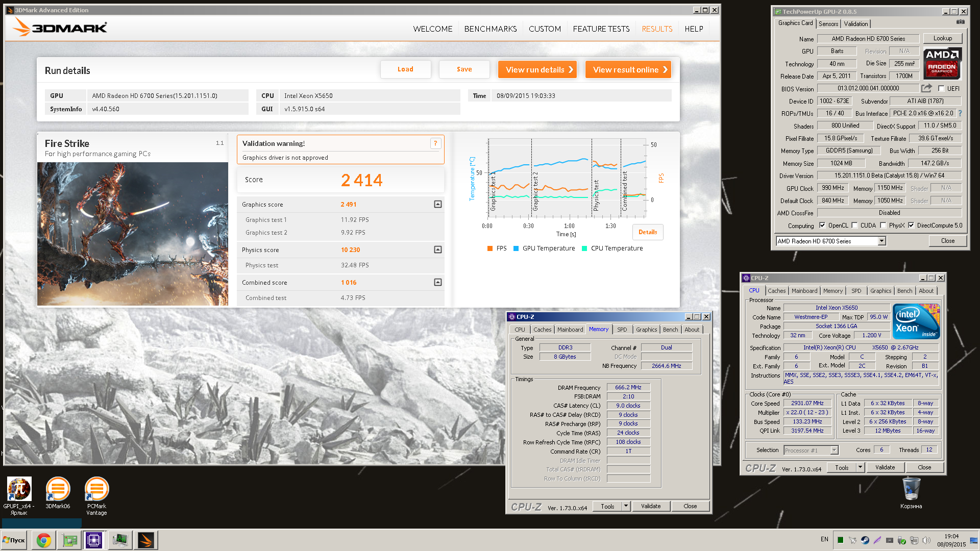Switch to the Sensors tab in GPU-Z

pos(828,24)
